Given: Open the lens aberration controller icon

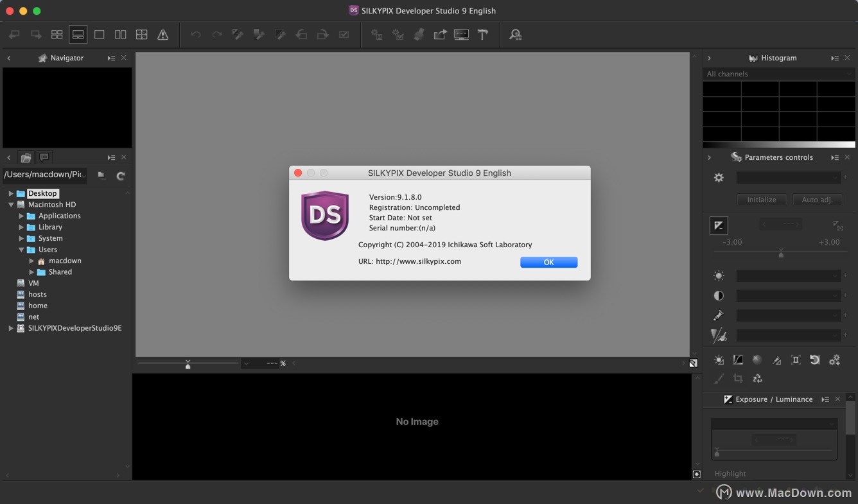Looking at the screenshot, I should click(x=796, y=360).
